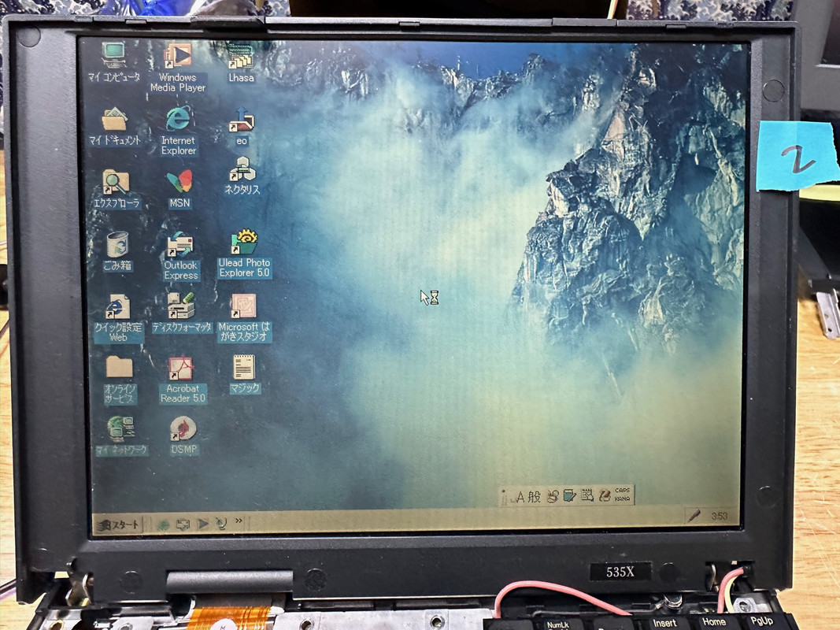Select the クイック設定 Web shortcut
This screenshot has width=840, height=630.
(118, 317)
